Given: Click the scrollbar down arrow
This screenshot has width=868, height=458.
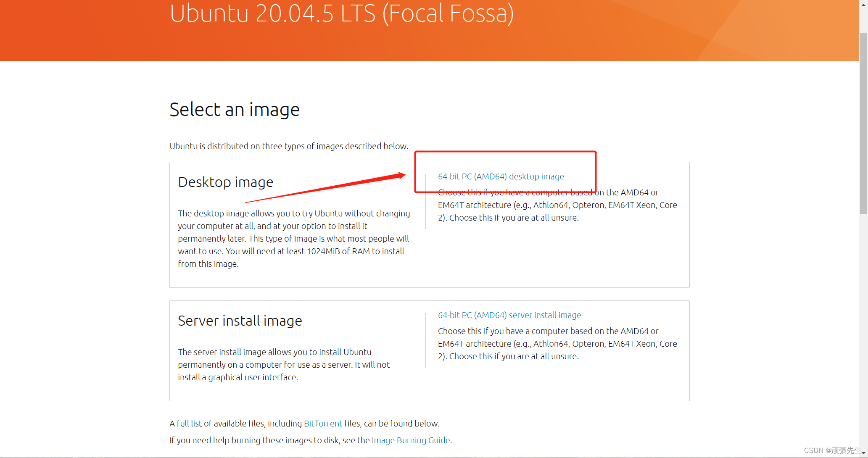Looking at the screenshot, I should [863, 453].
